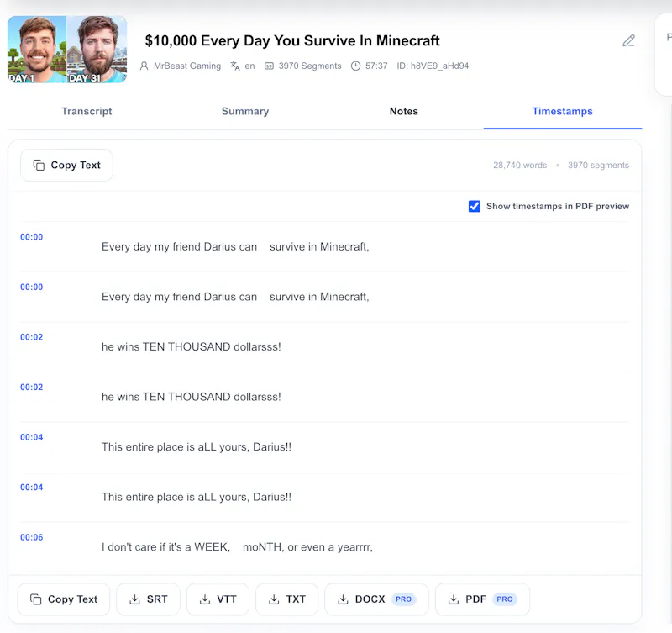This screenshot has height=633, width=672.
Task: Click the second 'he wins TEN THOUSAND' line
Action: pos(192,397)
